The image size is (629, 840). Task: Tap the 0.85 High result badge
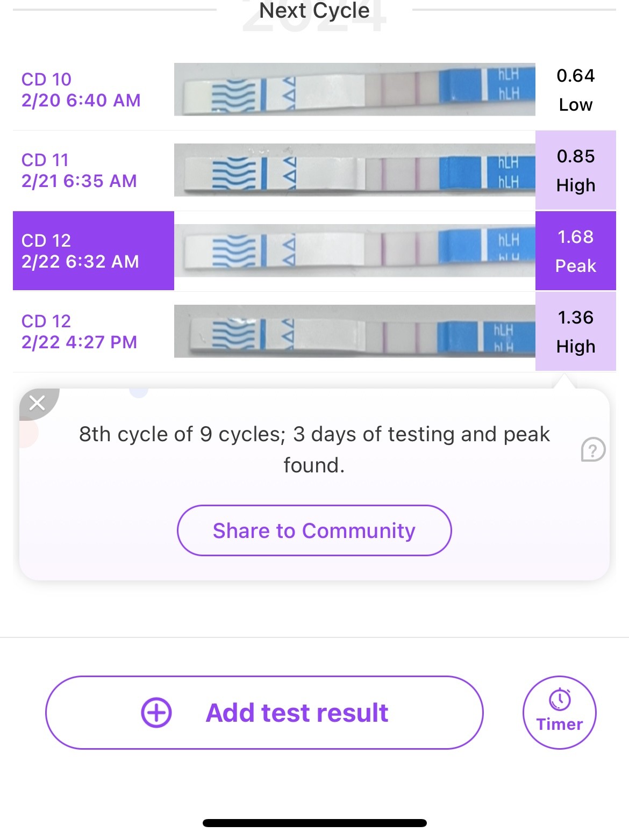pos(575,170)
